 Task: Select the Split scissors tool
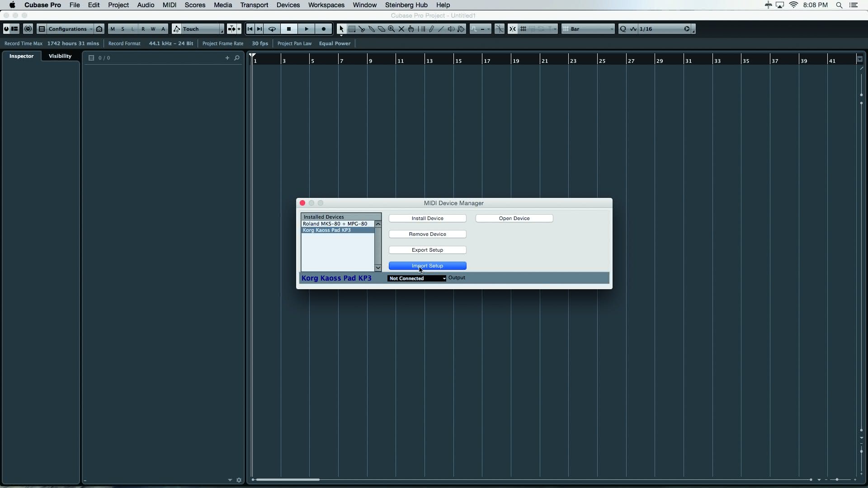[x=362, y=29]
